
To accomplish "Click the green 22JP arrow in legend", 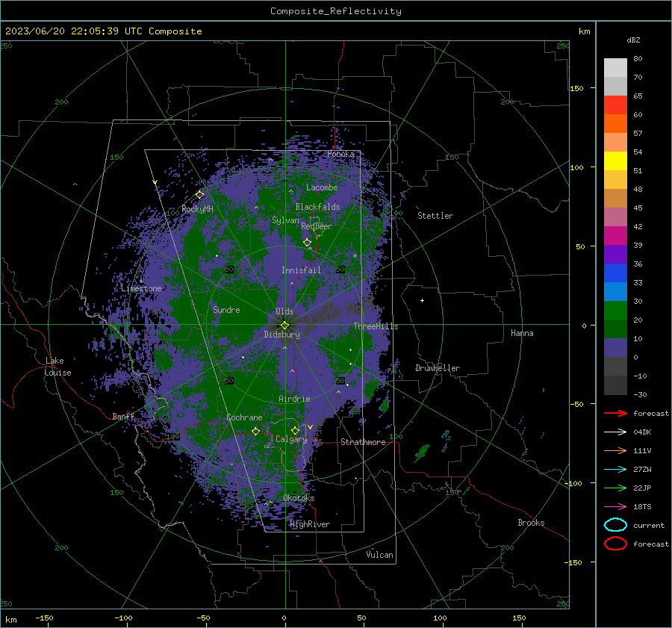I will click(x=615, y=488).
